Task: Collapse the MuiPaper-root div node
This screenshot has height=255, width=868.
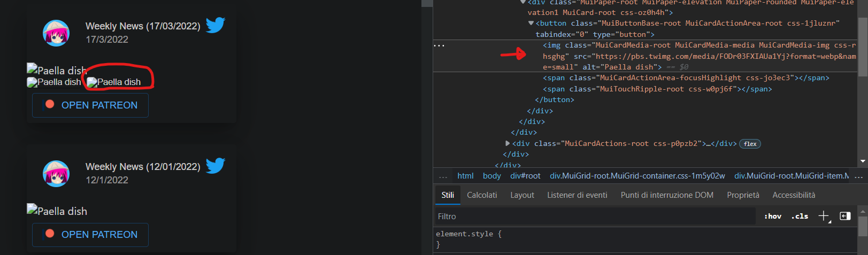Action: [523, 2]
